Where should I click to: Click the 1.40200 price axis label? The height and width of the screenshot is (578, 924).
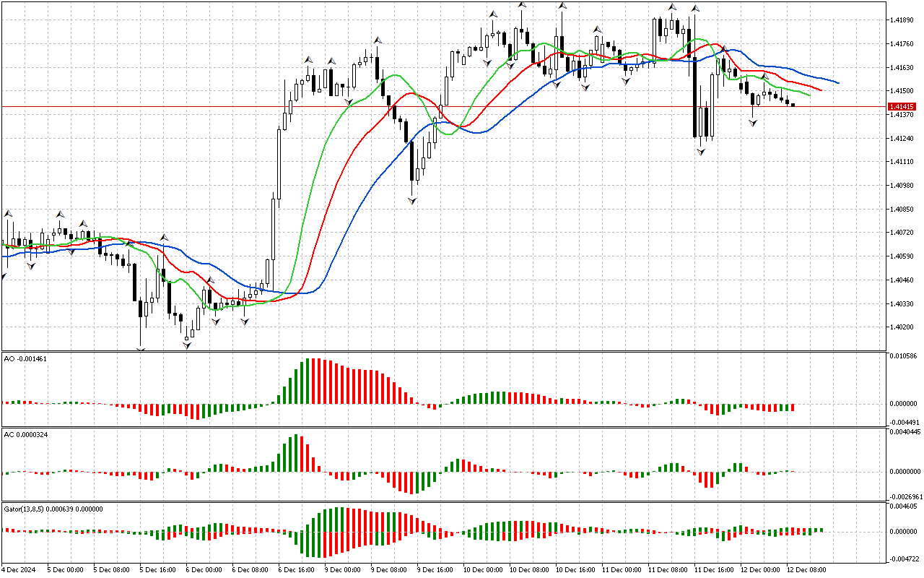click(x=903, y=327)
